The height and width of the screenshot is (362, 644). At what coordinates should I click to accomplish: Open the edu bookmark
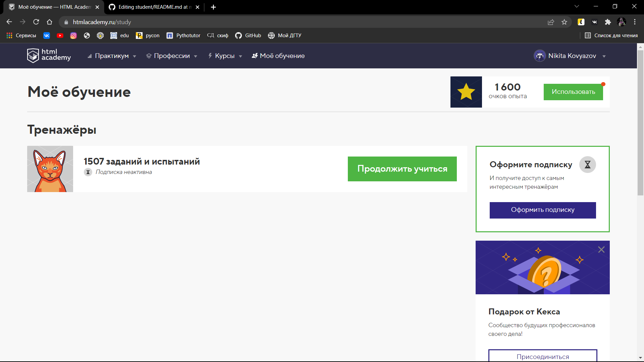[x=120, y=36]
